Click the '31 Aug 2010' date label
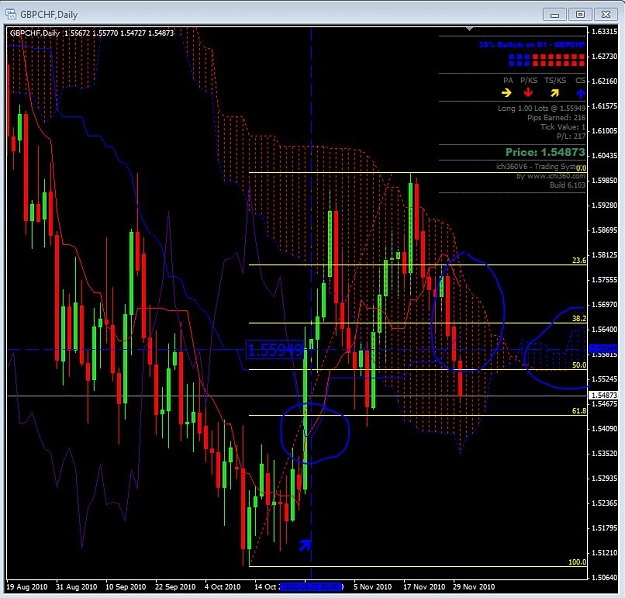This screenshot has width=625, height=598. click(76, 587)
